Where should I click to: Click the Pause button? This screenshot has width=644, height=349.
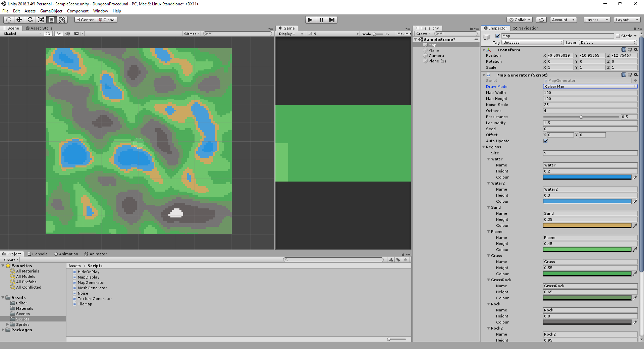[321, 20]
